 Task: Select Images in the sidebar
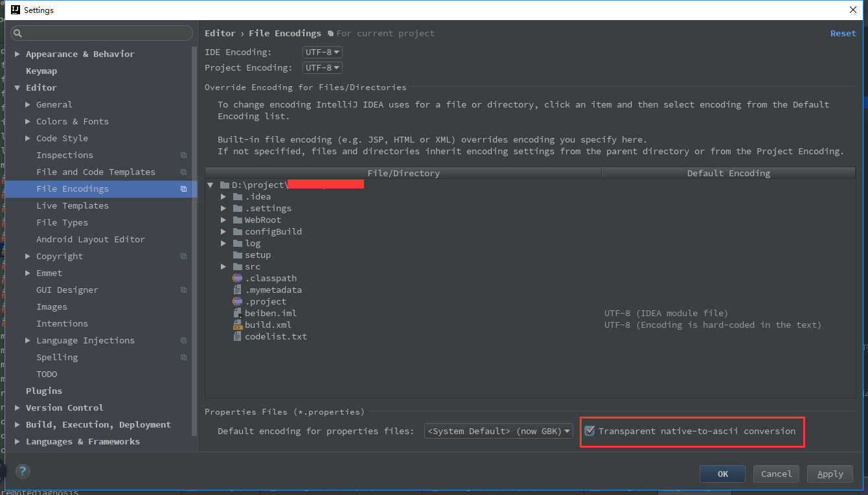(52, 307)
